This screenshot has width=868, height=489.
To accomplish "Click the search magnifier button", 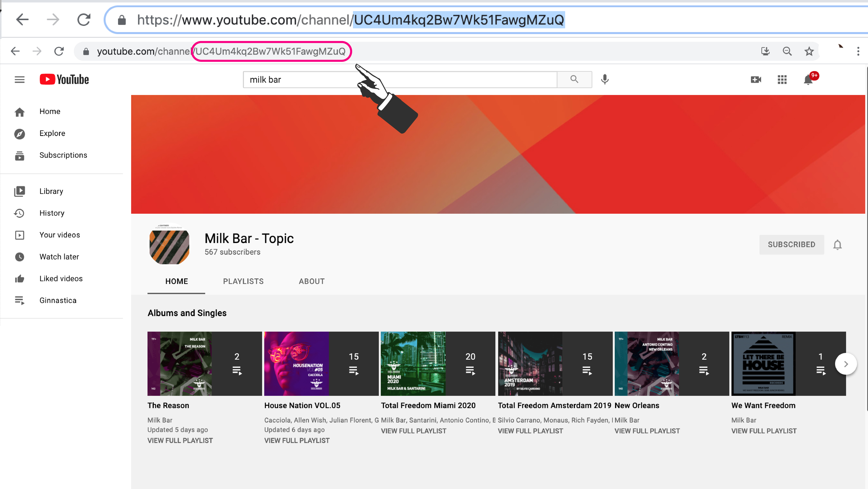I will 574,80.
